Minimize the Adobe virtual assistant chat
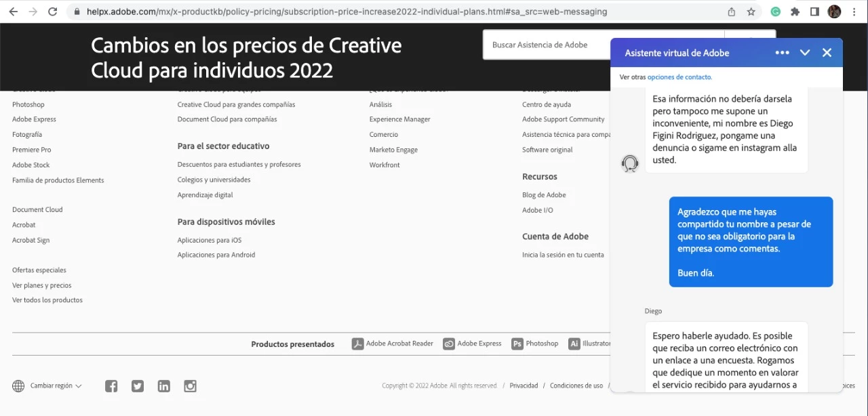This screenshot has height=416, width=868. [x=805, y=53]
